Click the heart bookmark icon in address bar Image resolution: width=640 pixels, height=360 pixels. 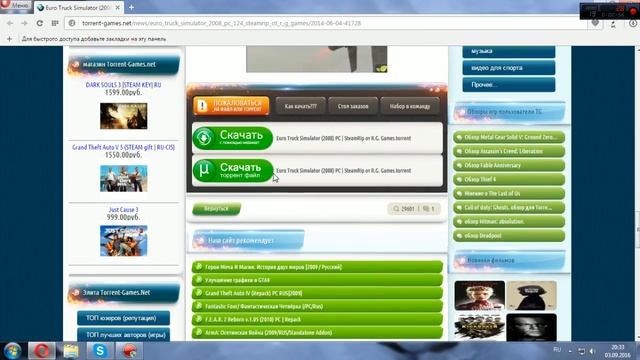click(596, 23)
